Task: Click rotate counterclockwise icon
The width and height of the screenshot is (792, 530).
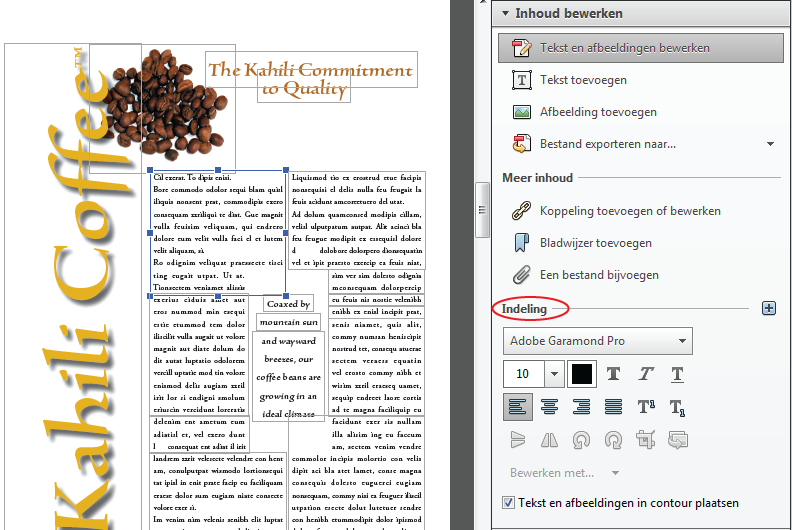Action: click(x=581, y=440)
